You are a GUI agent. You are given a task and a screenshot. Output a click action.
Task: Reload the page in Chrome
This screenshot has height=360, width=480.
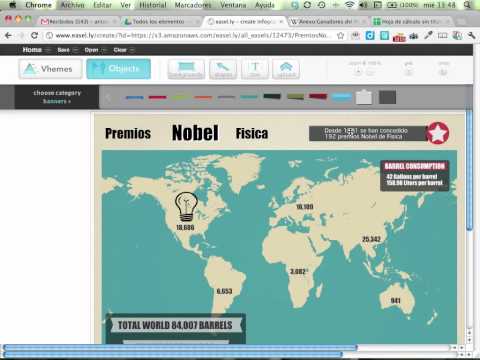(x=34, y=35)
